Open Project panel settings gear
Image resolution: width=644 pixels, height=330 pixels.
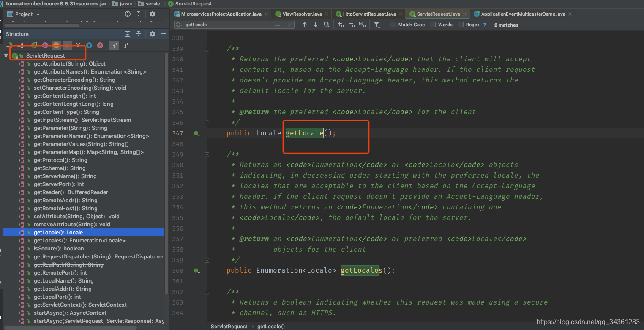pyautogui.click(x=153, y=14)
